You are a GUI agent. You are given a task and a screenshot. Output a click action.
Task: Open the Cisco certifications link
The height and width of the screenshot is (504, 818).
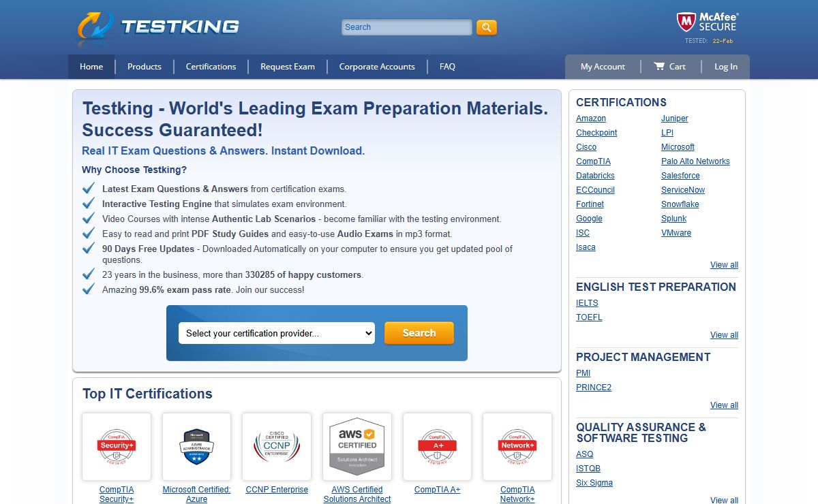[x=586, y=147]
